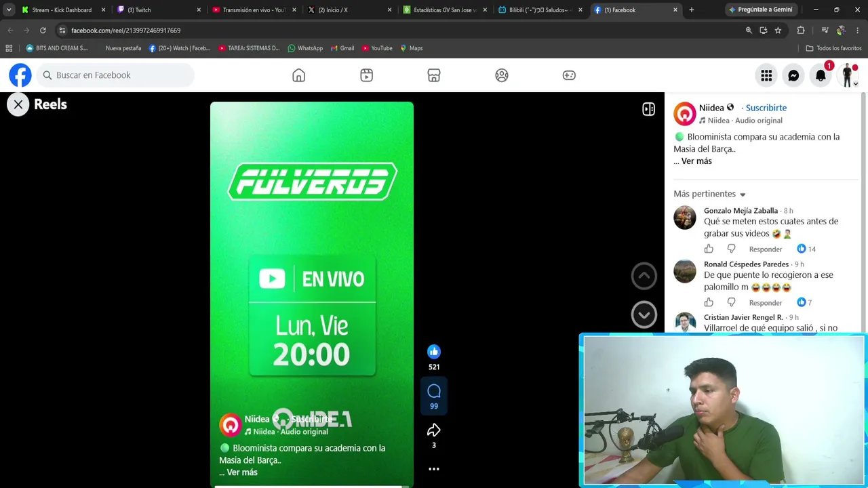Click the address bar URL field
The height and width of the screenshot is (488, 868).
point(400,30)
